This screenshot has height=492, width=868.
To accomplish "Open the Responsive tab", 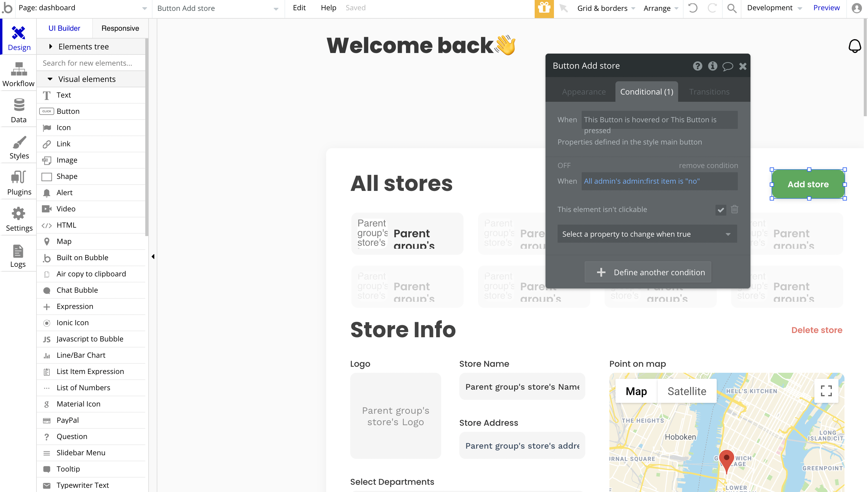I will [120, 28].
